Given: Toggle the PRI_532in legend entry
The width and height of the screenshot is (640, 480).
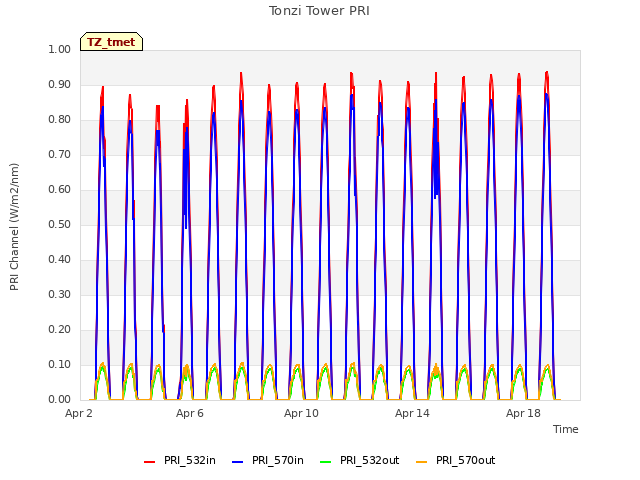Looking at the screenshot, I should (180, 460).
